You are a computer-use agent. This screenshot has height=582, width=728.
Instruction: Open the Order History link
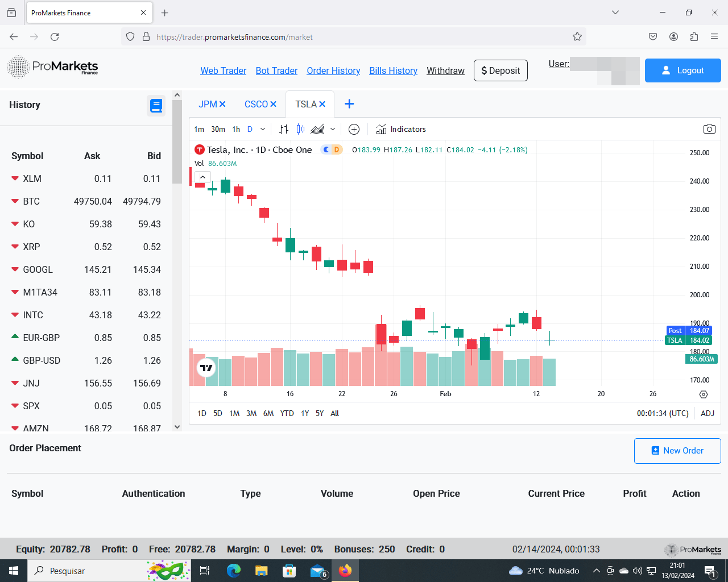(x=333, y=70)
